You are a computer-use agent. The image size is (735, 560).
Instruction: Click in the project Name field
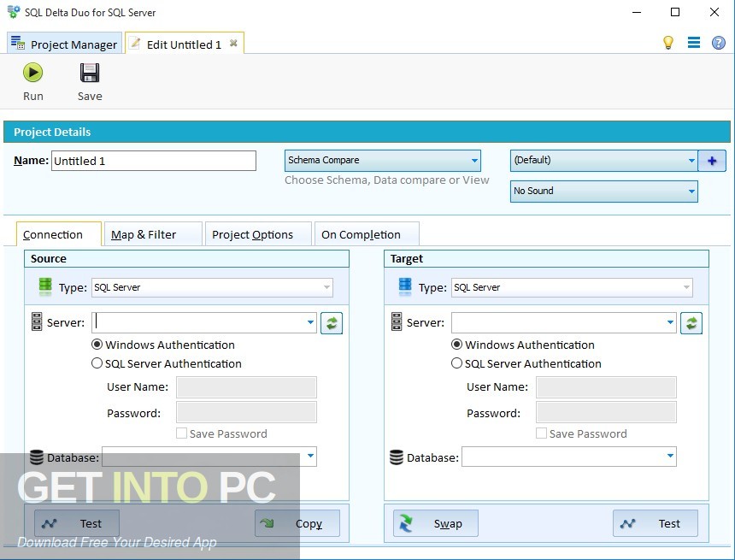pos(154,161)
